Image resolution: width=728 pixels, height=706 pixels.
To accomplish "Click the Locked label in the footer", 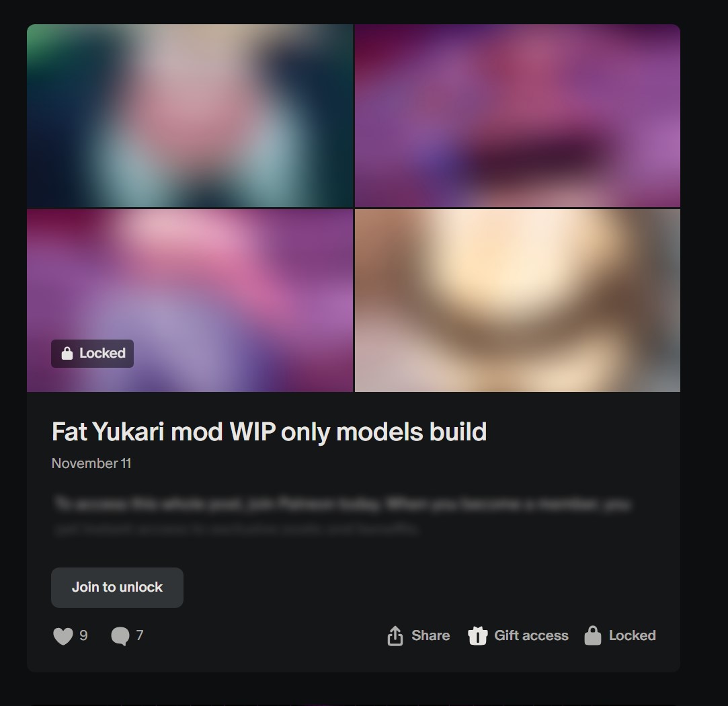I will [x=633, y=635].
